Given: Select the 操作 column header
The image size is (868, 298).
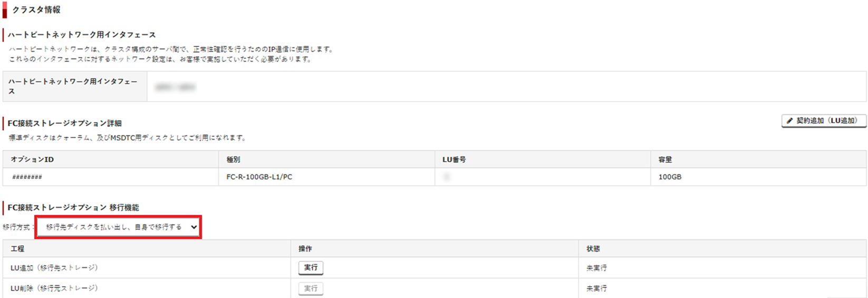Looking at the screenshot, I should (305, 249).
